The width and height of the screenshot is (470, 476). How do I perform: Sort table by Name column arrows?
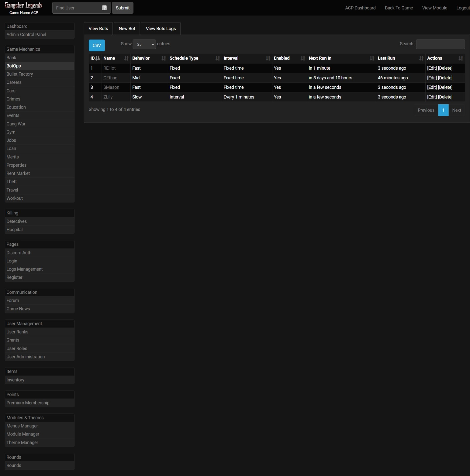point(126,58)
